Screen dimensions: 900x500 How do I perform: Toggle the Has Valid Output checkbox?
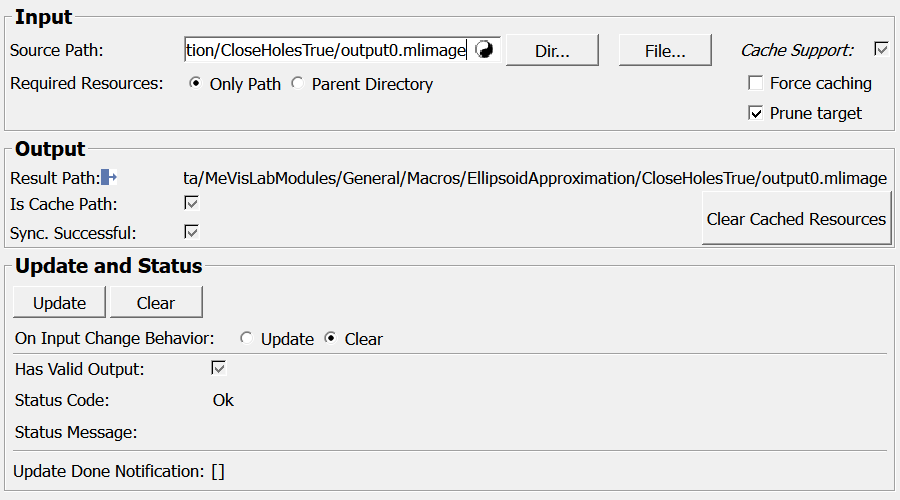218,368
